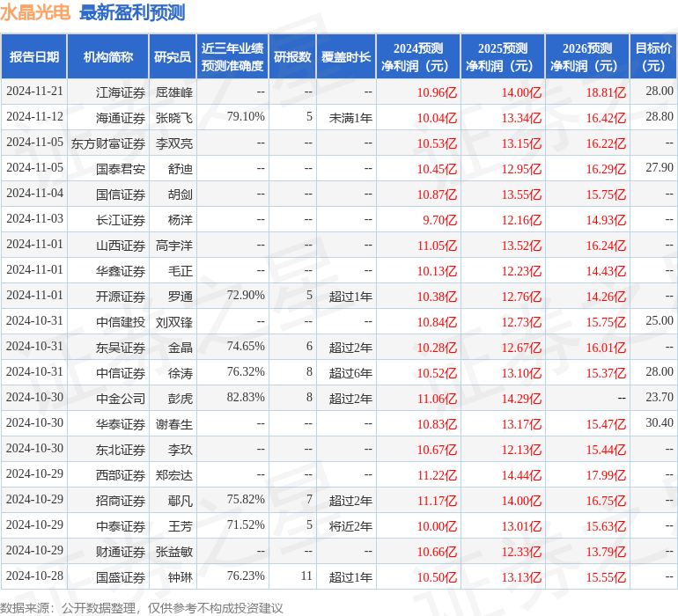
Task: Select the 机构简称 column header
Action: coord(108,56)
